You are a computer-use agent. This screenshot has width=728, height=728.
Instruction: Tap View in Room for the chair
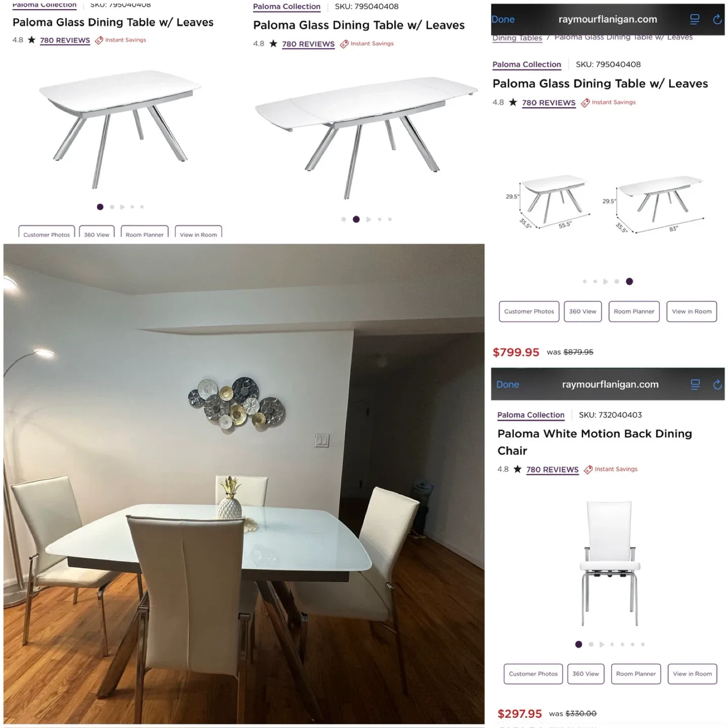click(x=692, y=674)
